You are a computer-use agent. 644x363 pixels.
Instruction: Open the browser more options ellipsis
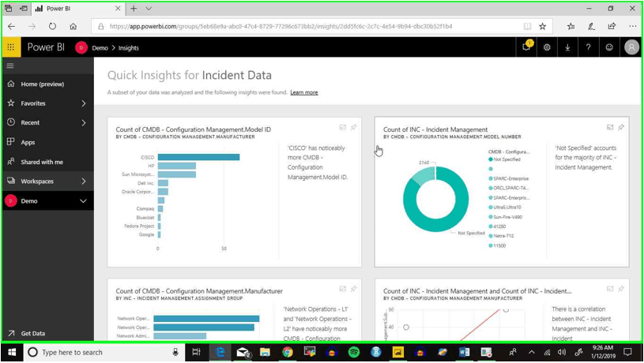[632, 26]
